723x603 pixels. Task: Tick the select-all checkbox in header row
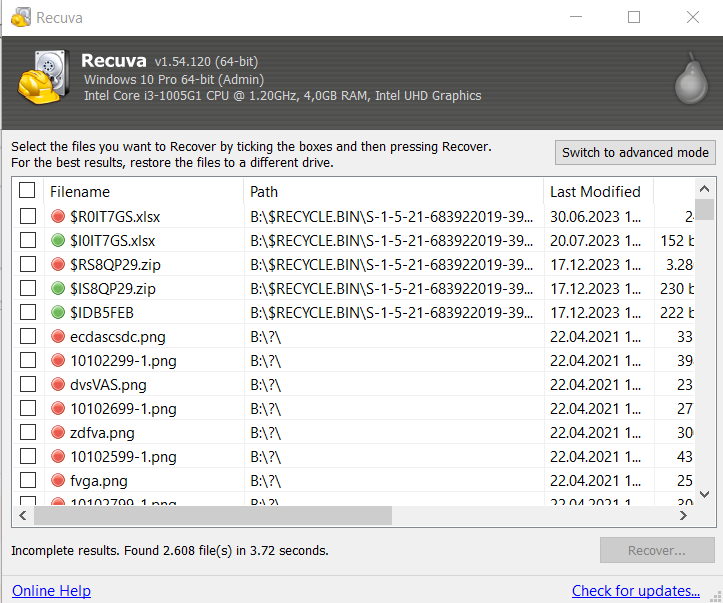pos(27,190)
